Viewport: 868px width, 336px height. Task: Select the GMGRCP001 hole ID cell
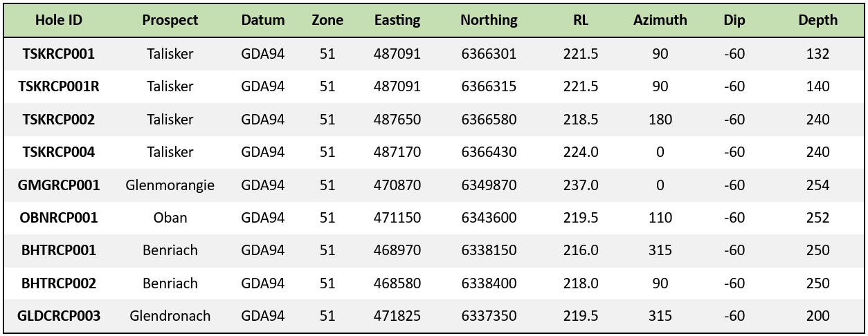click(x=59, y=185)
